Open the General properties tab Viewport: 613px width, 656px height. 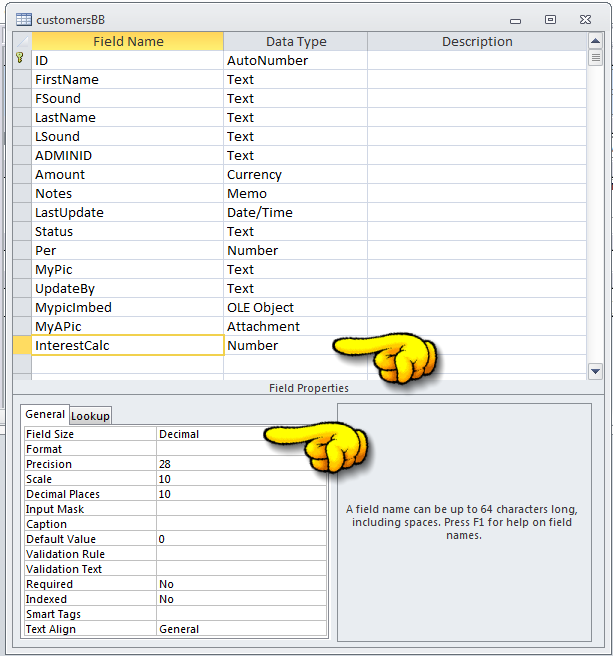(45, 414)
